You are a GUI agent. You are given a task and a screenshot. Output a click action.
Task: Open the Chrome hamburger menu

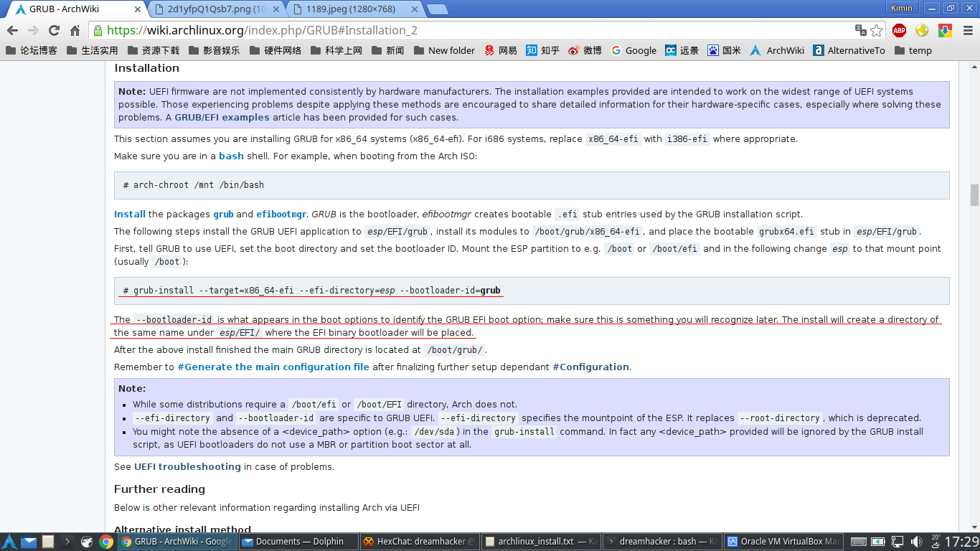coord(967,30)
